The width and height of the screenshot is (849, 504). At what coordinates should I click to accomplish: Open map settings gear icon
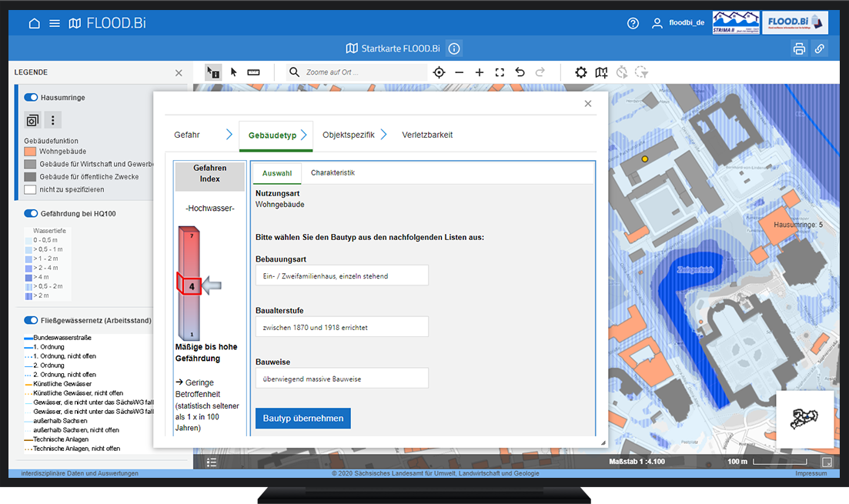(x=580, y=72)
